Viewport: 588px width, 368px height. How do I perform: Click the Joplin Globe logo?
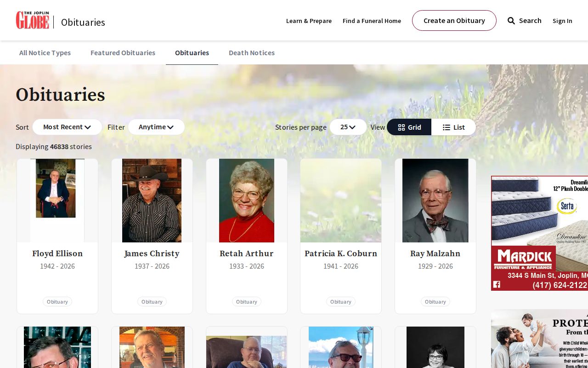[x=33, y=20]
